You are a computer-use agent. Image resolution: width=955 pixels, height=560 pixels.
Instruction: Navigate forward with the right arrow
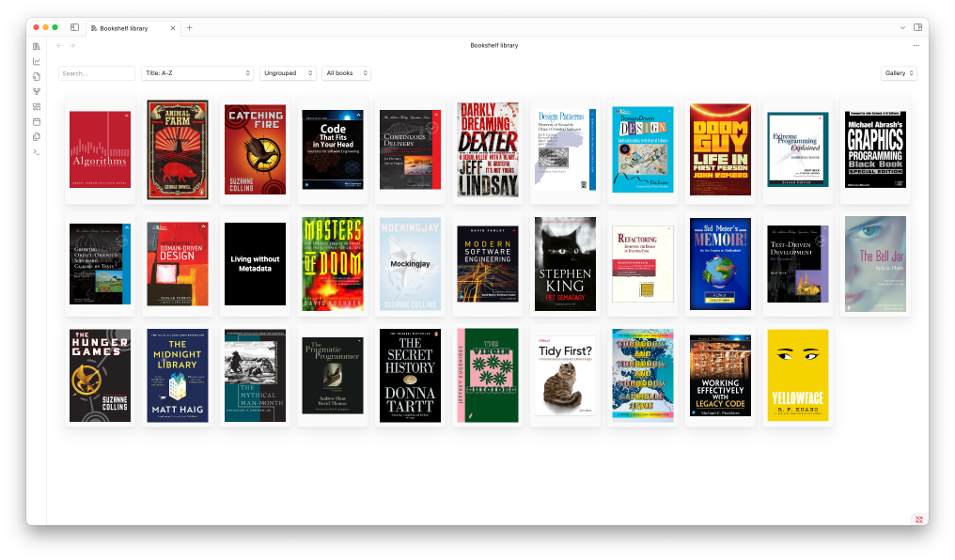pyautogui.click(x=72, y=46)
